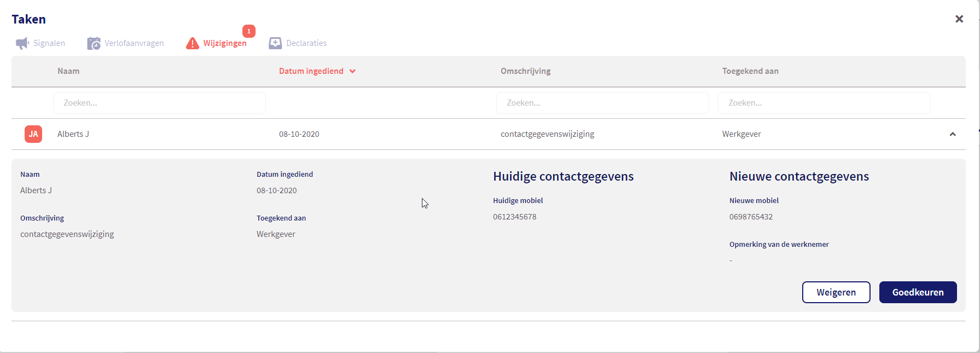
Task: Toggle sort arrow next to Datum ingediend
Action: pyautogui.click(x=352, y=71)
